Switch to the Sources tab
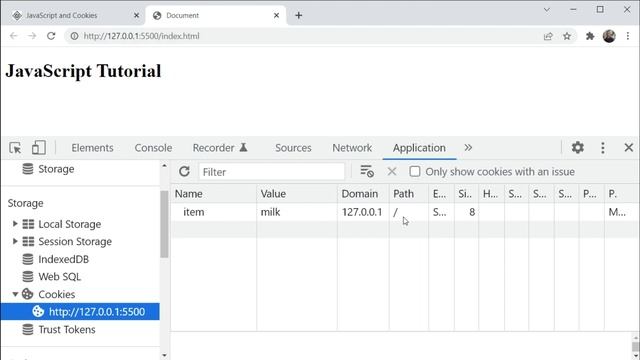This screenshot has height=360, width=640. (x=293, y=148)
